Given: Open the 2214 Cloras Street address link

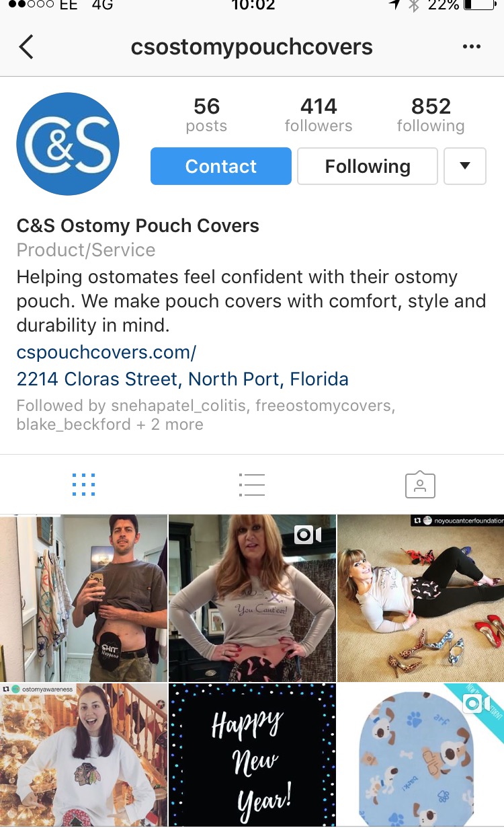Looking at the screenshot, I should click(183, 379).
